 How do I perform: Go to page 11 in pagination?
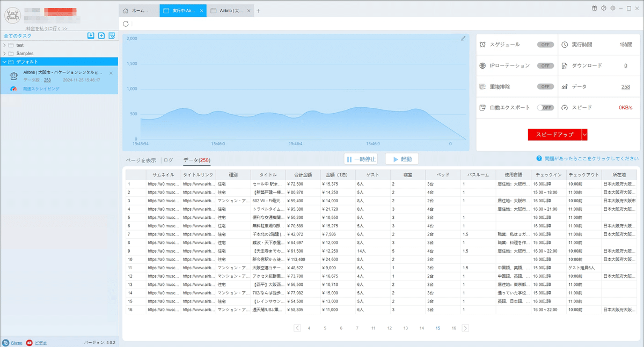(374, 328)
